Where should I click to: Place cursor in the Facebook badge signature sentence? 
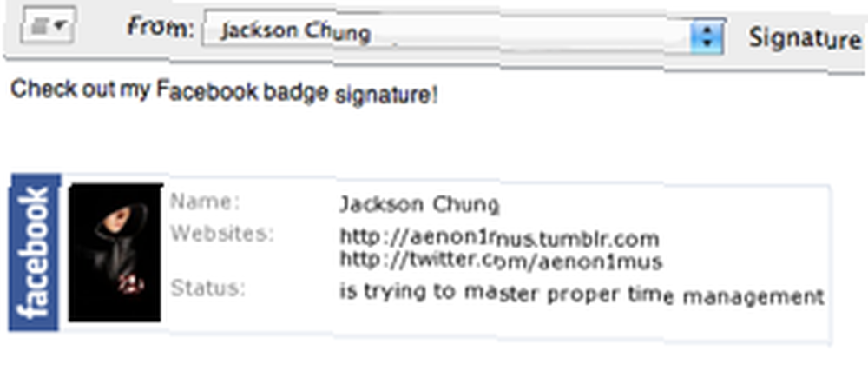tap(224, 92)
